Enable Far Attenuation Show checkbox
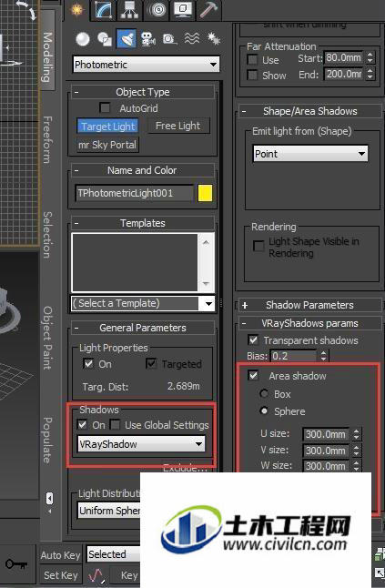 pyautogui.click(x=253, y=75)
